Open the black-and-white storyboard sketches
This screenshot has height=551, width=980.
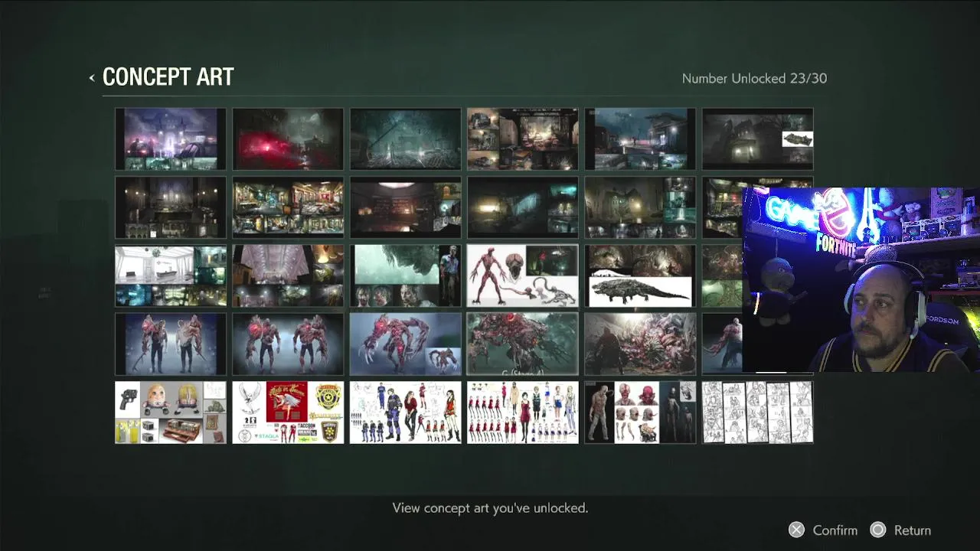tap(758, 412)
